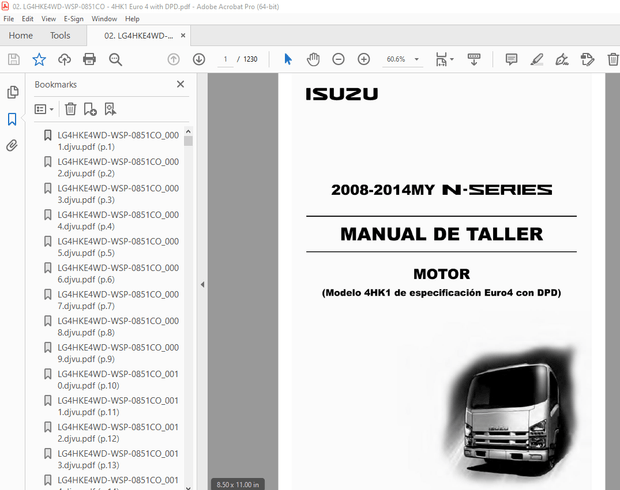This screenshot has width=620, height=490.
Task: Open the File menu
Action: tap(9, 19)
